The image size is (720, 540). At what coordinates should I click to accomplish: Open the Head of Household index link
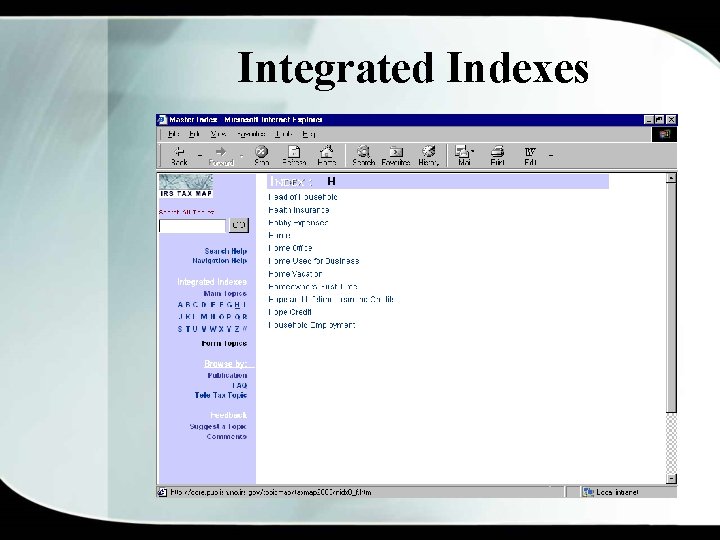[x=303, y=197]
